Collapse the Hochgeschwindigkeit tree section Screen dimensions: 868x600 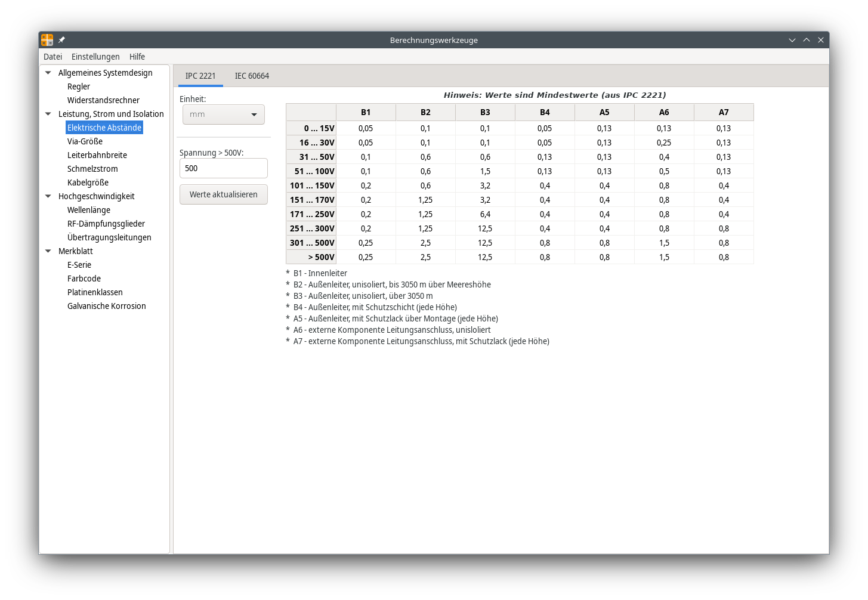(x=48, y=196)
